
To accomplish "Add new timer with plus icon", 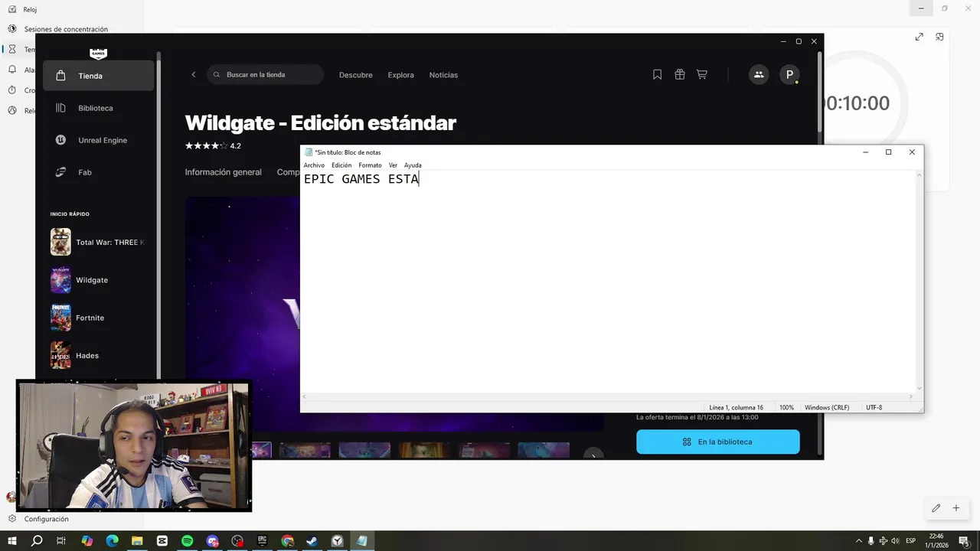I will tap(955, 508).
